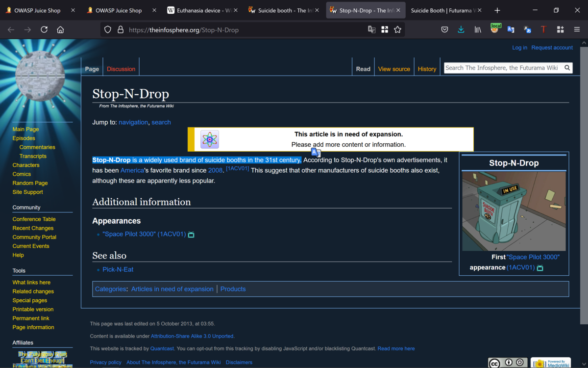Click the Infosphere globe logo

(40, 75)
